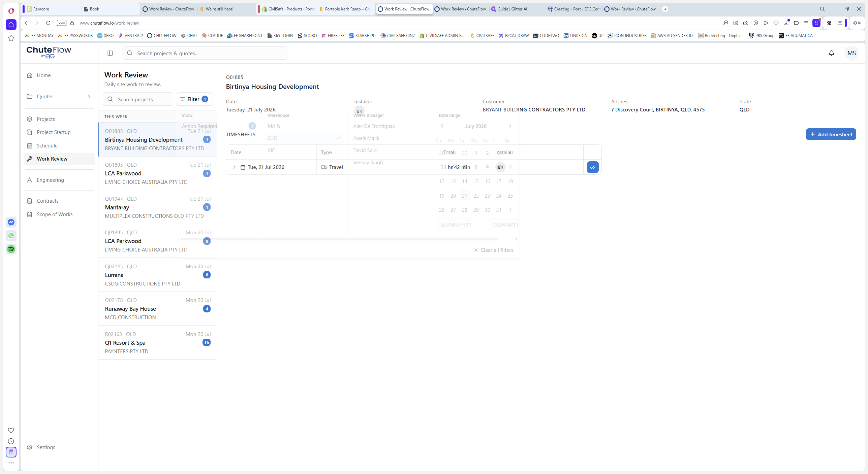Open LCA Parkwood Mon 20 Jul item
868x474 pixels.
157,241
